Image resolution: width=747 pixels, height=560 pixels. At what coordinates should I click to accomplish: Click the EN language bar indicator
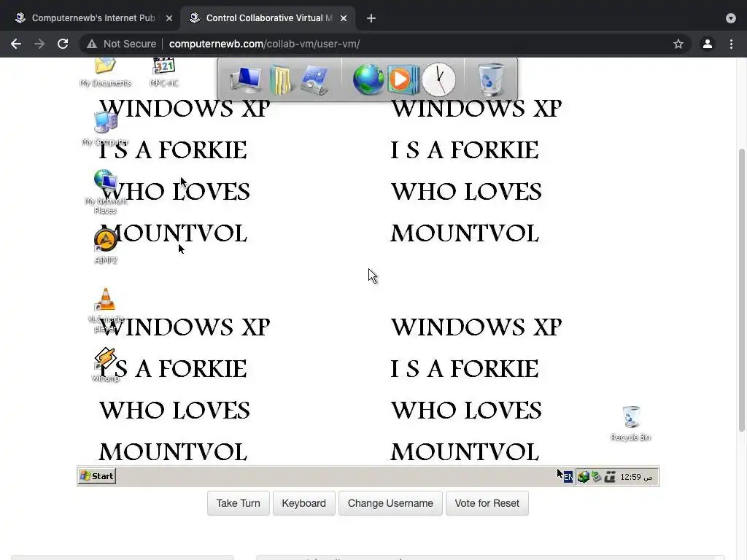[x=568, y=477]
